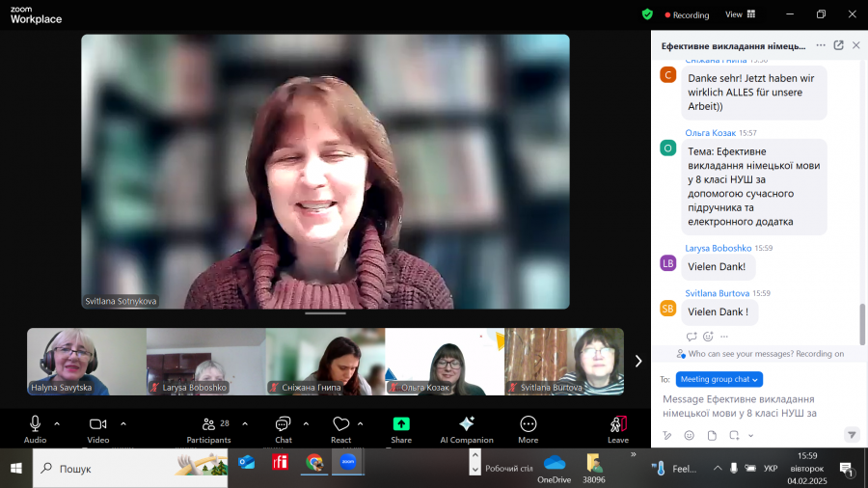This screenshot has width=868, height=488.
Task: Click the chat message input field
Action: tap(753, 406)
